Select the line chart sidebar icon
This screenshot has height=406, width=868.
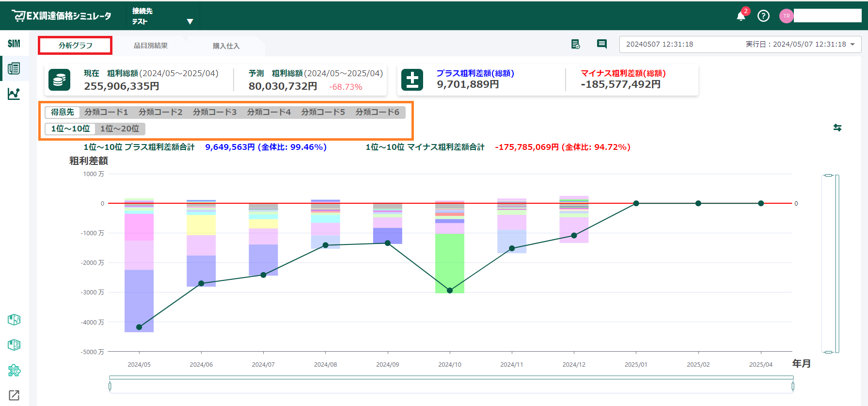(x=14, y=94)
